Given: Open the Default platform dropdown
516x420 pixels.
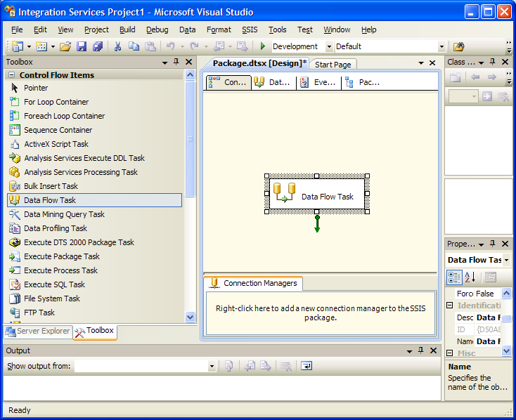Looking at the screenshot, I should pos(441,46).
